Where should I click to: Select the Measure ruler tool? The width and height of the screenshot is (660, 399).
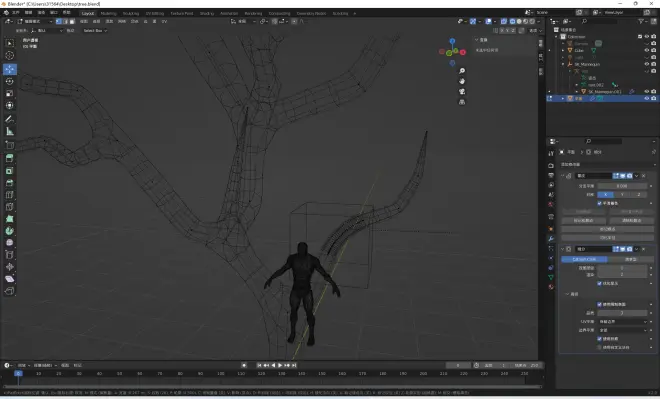pyautogui.click(x=9, y=132)
